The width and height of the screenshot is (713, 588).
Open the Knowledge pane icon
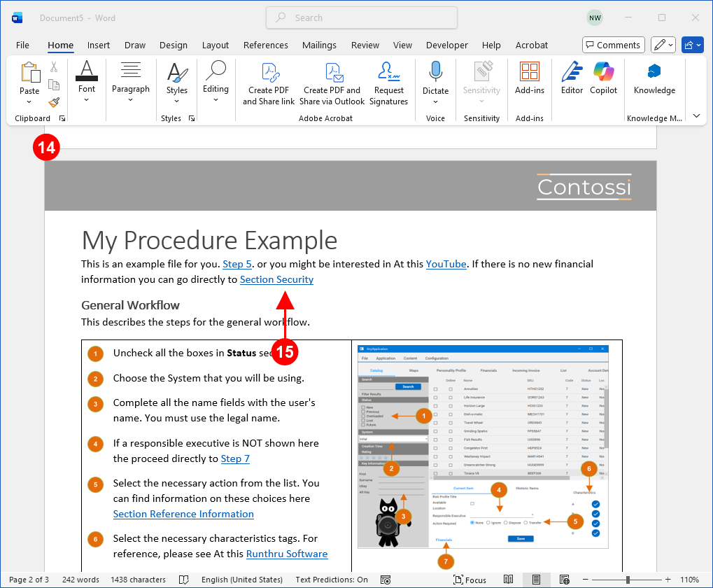pyautogui.click(x=654, y=72)
